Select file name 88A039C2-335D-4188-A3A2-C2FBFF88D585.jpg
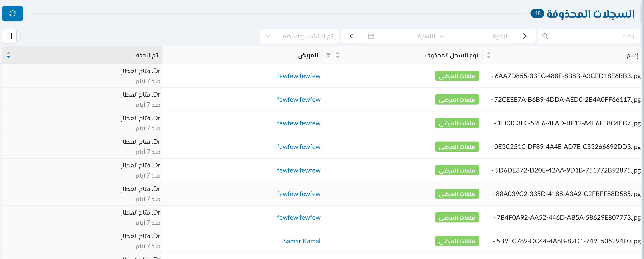Viewport: 644px width, 259px height. (x=568, y=194)
